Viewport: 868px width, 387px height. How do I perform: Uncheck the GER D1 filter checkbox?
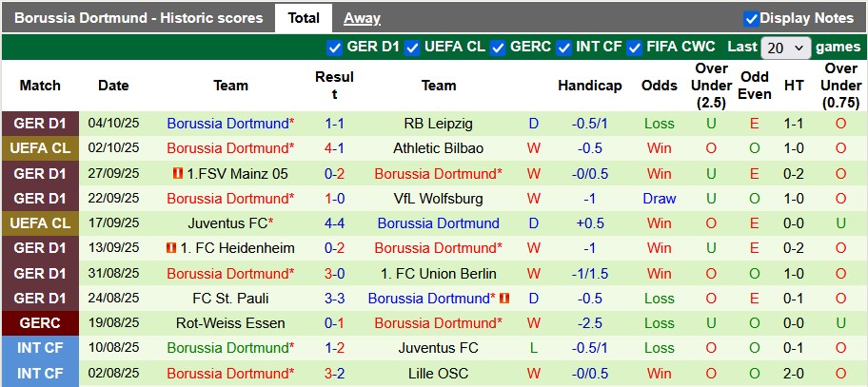click(x=334, y=48)
